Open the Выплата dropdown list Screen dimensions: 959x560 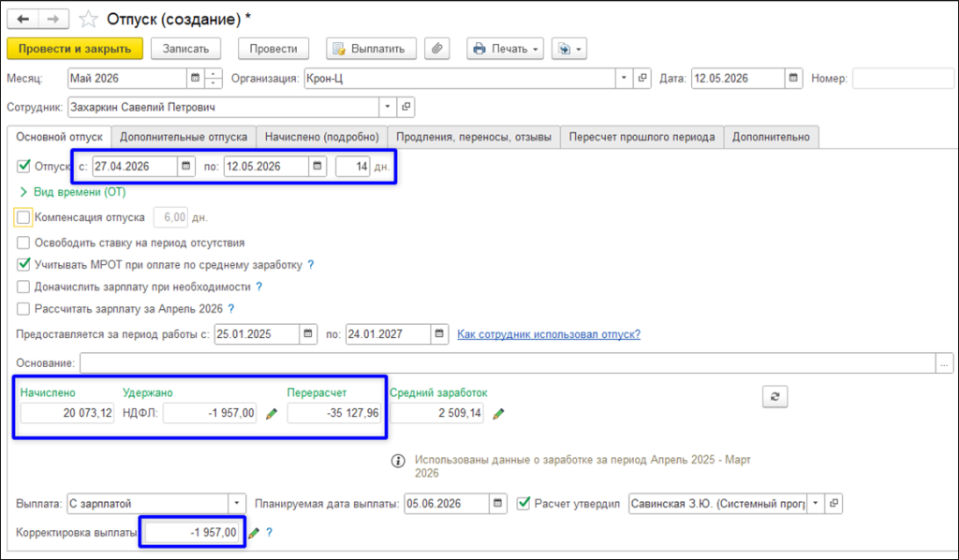[237, 504]
